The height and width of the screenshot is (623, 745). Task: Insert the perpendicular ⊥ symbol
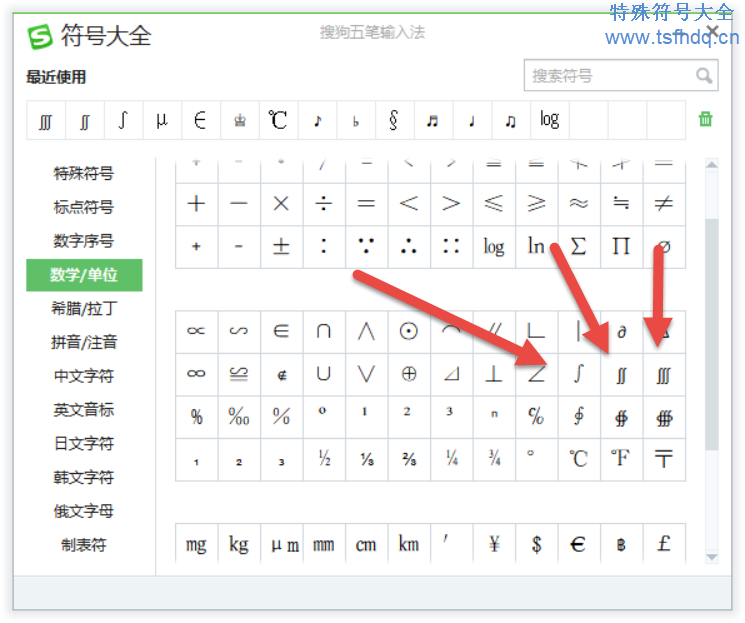point(494,374)
